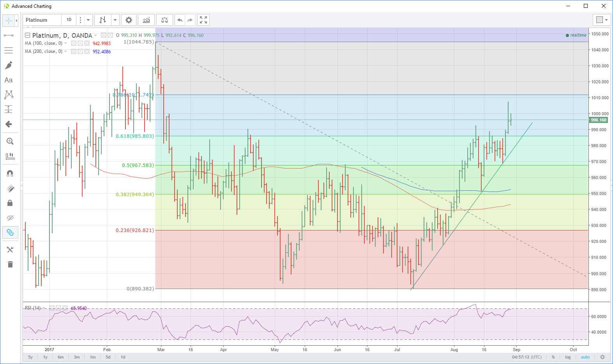Select the pattern drawing tool
The height and width of the screenshot is (364, 613).
click(x=9, y=95)
